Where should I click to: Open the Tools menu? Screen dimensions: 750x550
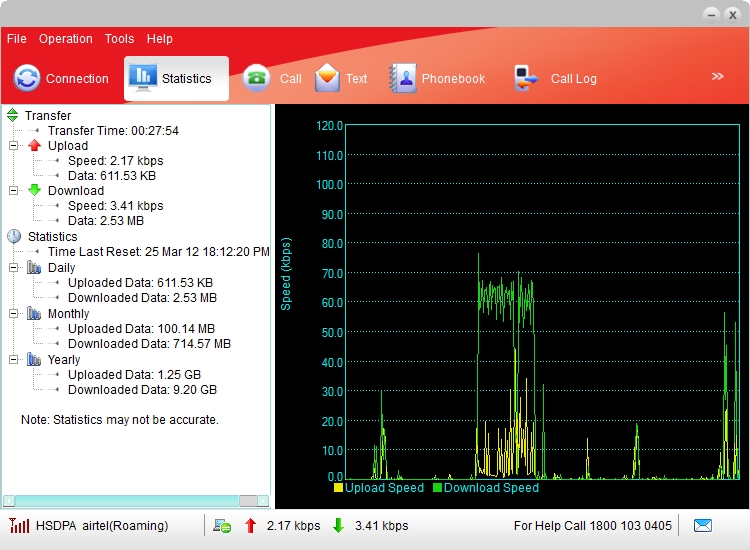point(119,39)
